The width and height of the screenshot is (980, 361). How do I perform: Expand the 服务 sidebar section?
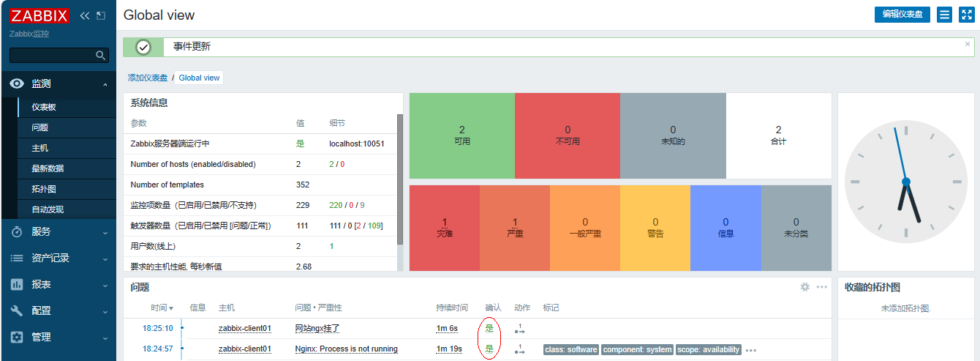tap(59, 231)
